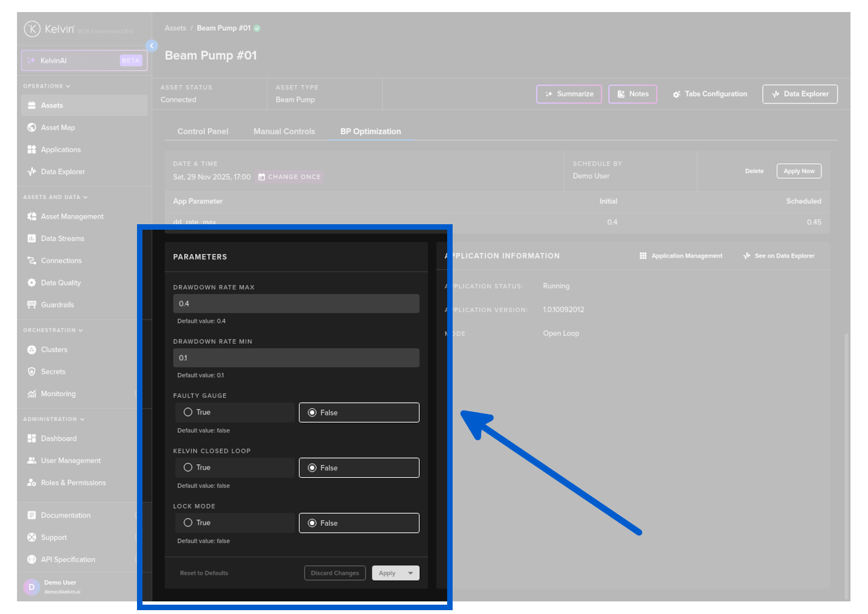Switch to the Control Panel tab

(x=203, y=132)
